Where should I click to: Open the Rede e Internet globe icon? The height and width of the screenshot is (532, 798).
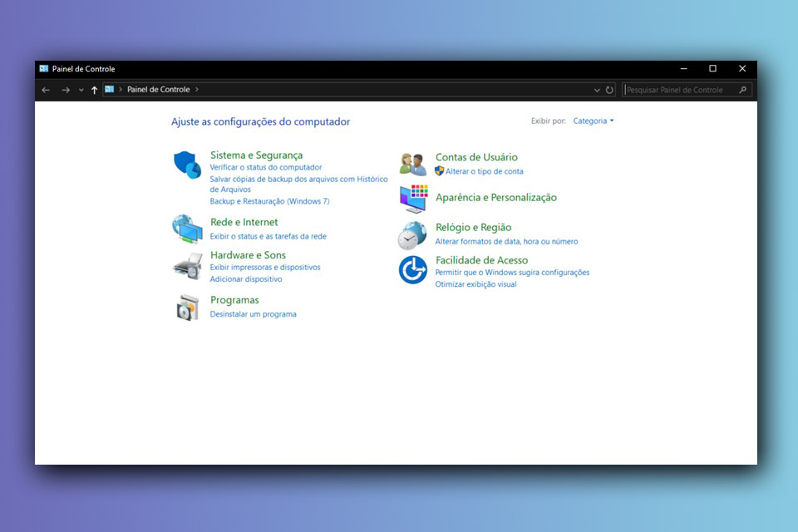tap(187, 229)
